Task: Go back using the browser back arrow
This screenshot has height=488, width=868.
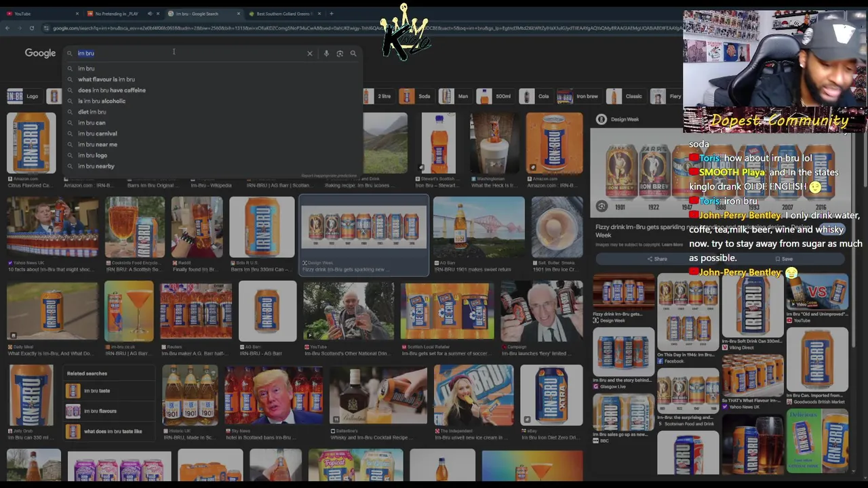Action: (7, 28)
